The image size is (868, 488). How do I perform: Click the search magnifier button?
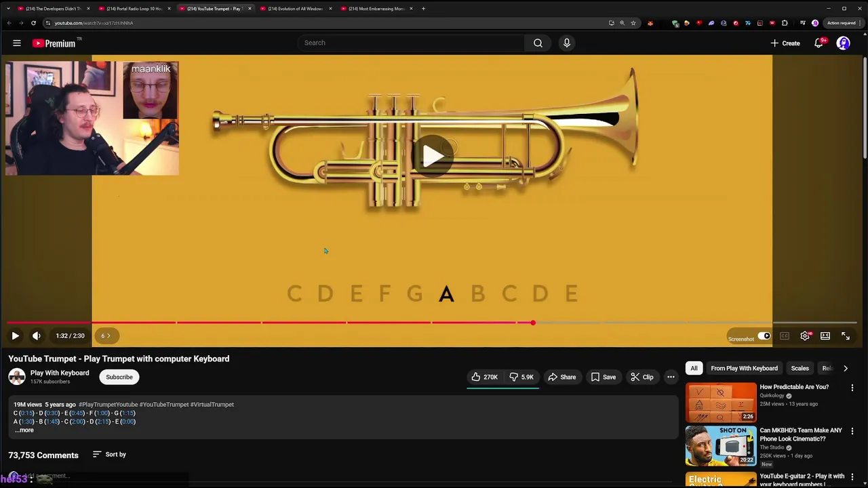(538, 43)
